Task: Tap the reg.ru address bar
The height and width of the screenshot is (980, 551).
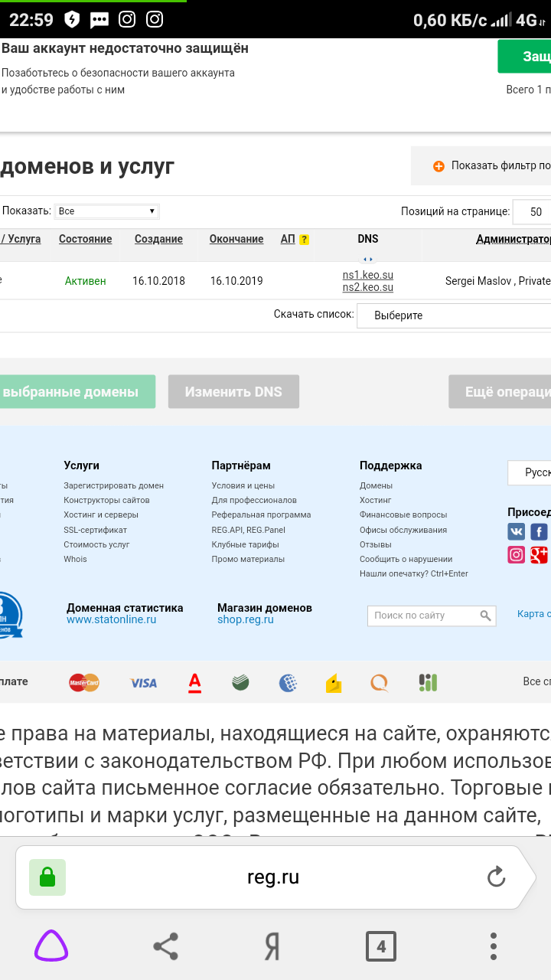Action: coord(273,877)
